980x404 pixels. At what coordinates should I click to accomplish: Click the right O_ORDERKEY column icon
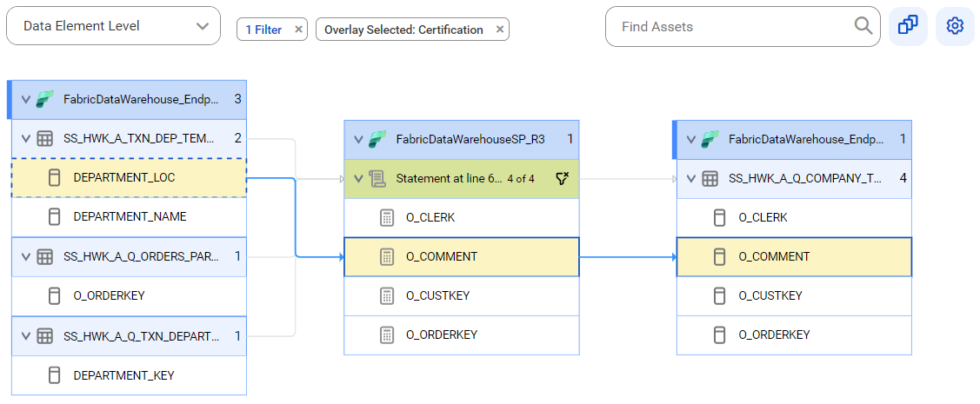(x=719, y=334)
